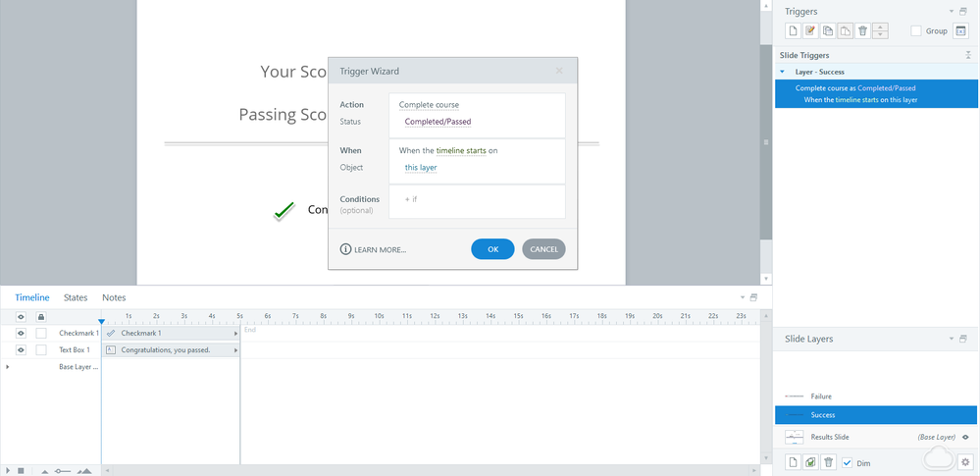Open the Completed/Passed status dropdown
This screenshot has height=476, width=980.
(x=438, y=122)
